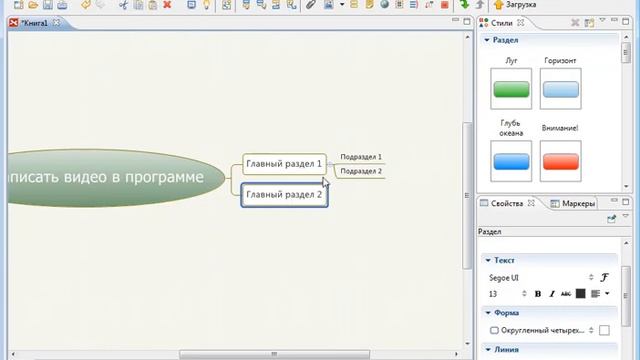This screenshot has height=360, width=640.
Task: Open the text alignment dropdown arrow
Action: [x=607, y=293]
